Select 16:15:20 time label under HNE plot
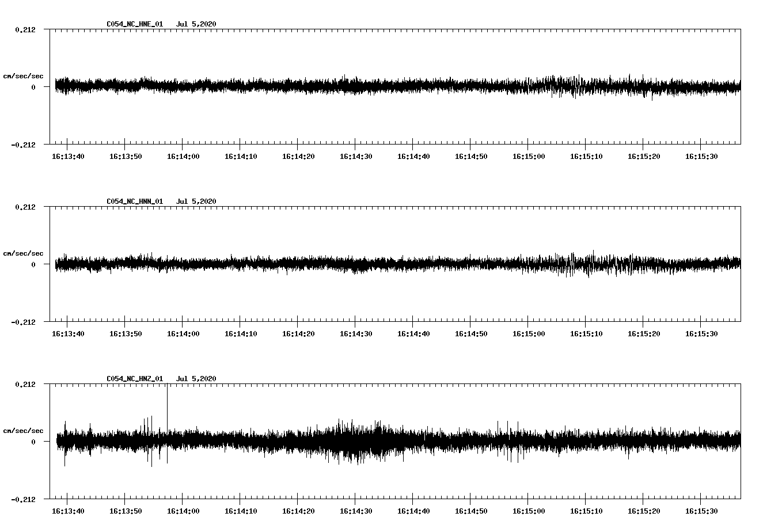The image size is (782, 532). click(x=644, y=157)
